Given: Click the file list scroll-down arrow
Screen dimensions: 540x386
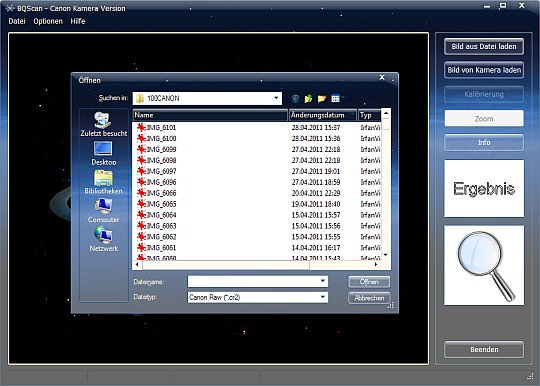Looking at the screenshot, I should (x=386, y=255).
